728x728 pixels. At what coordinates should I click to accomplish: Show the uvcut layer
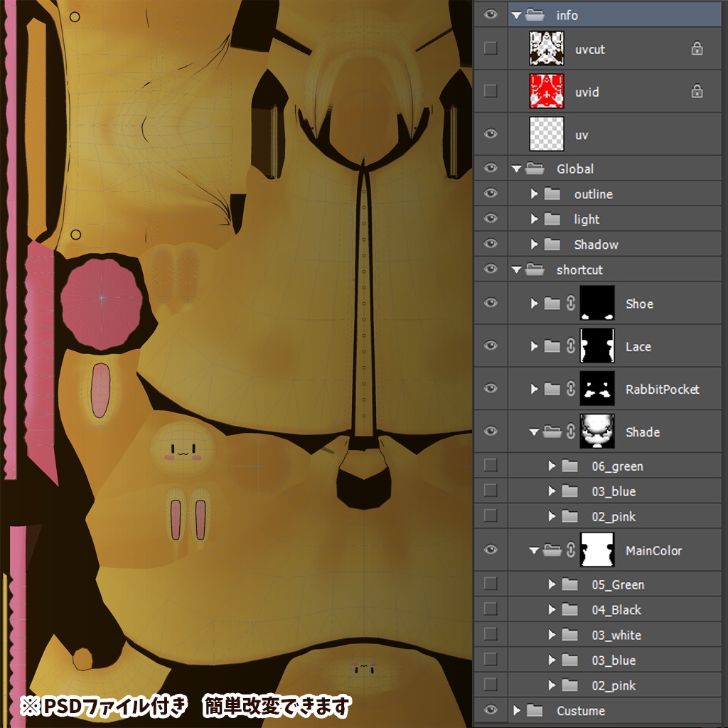491,48
